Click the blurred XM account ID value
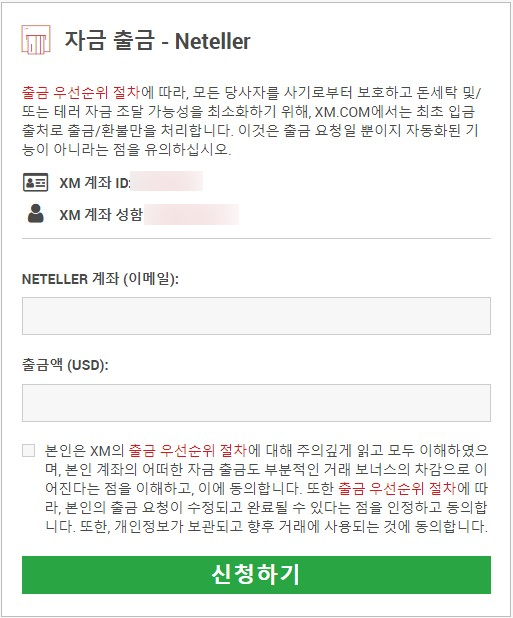This screenshot has height=618, width=513. pos(167,181)
